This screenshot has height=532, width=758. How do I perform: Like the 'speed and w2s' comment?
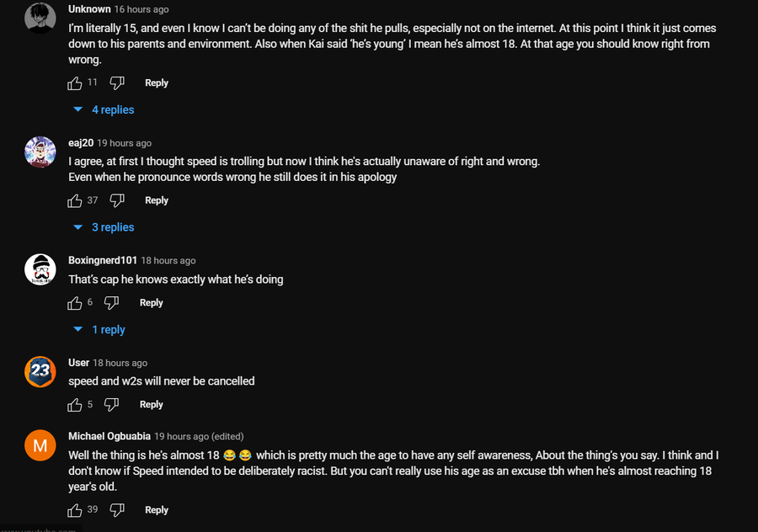(x=75, y=404)
